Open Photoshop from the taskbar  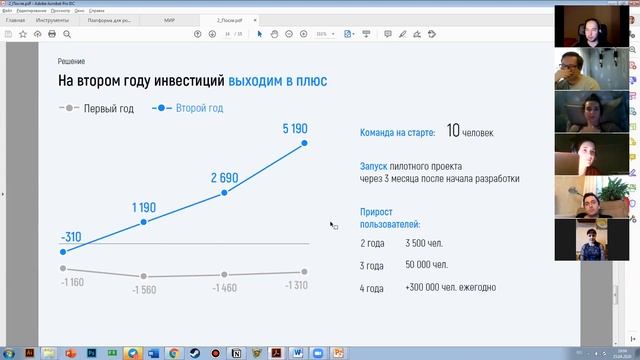pos(91,353)
